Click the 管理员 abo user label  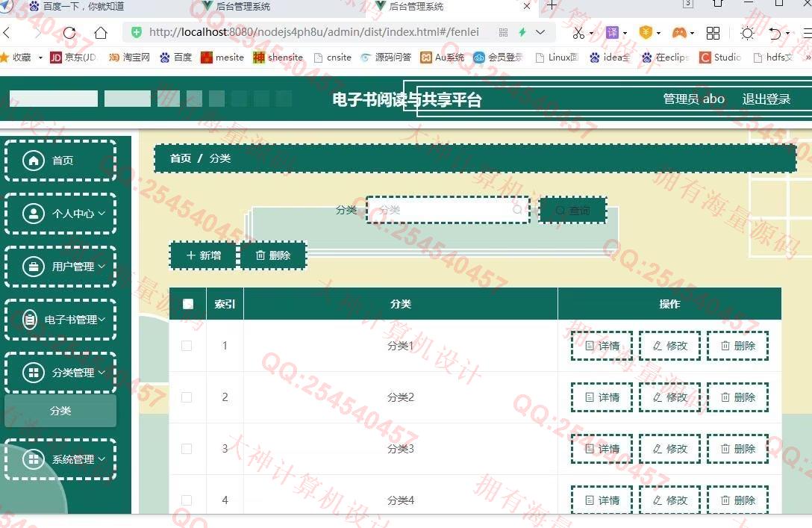pos(693,99)
